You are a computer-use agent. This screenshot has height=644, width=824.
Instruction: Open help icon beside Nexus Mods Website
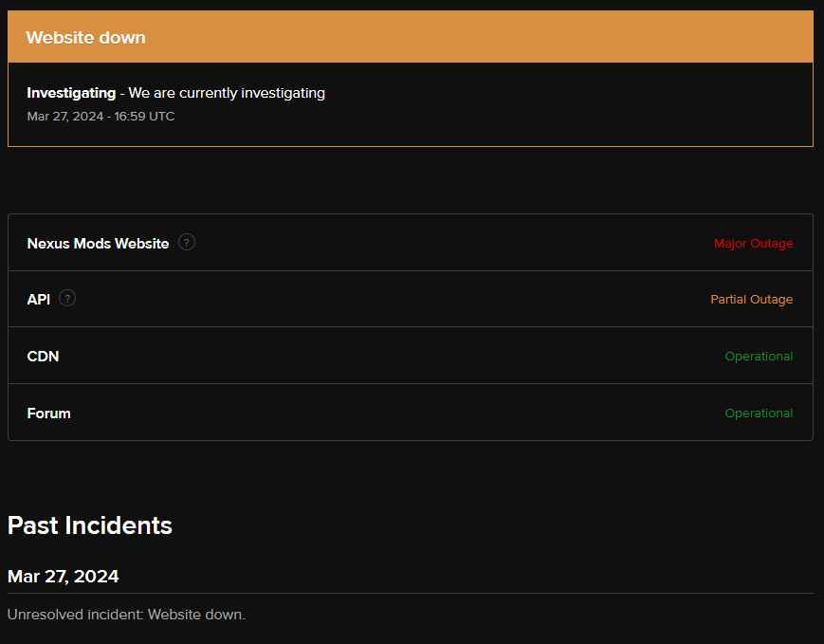click(187, 243)
